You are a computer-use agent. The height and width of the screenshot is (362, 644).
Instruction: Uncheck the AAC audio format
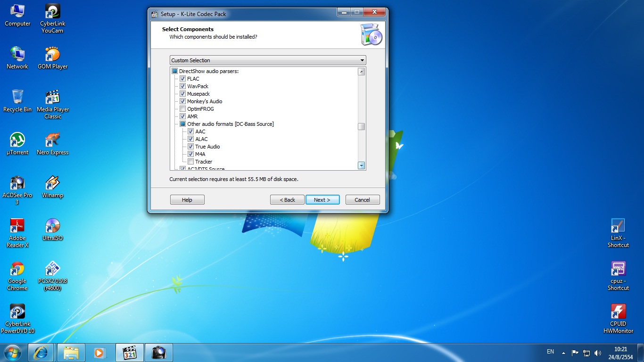tap(190, 132)
